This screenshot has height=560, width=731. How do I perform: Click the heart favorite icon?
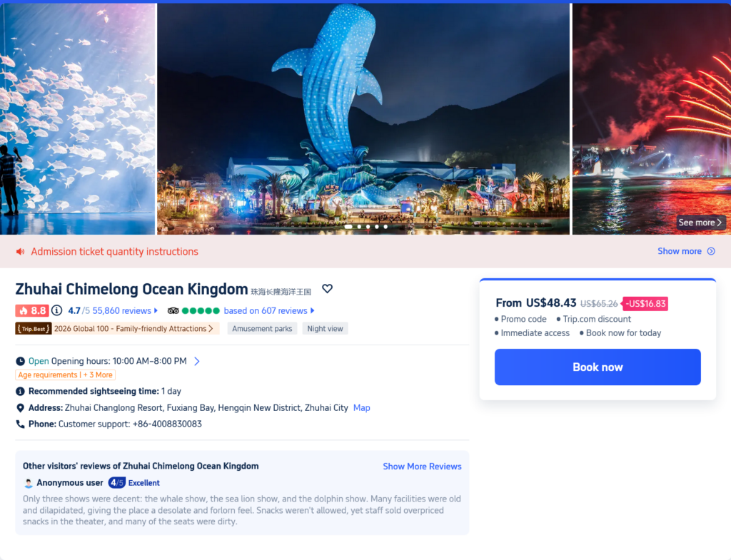pyautogui.click(x=327, y=289)
